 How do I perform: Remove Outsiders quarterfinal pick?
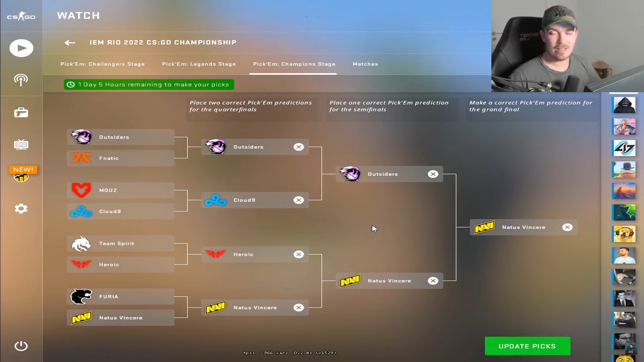(x=299, y=147)
